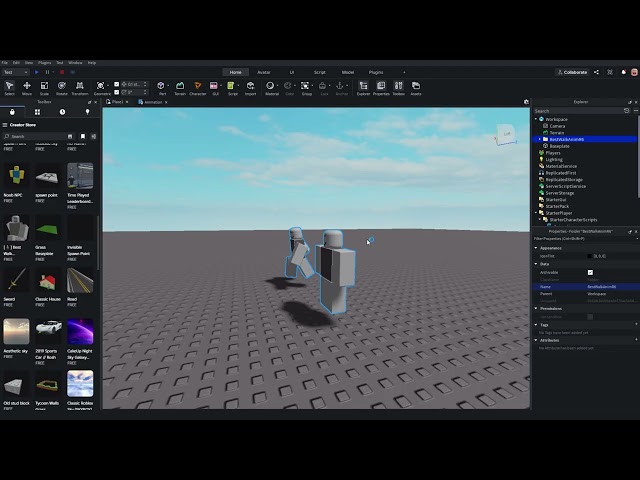This screenshot has height=480, width=640.
Task: Activate the Rotate tool
Action: tap(62, 88)
